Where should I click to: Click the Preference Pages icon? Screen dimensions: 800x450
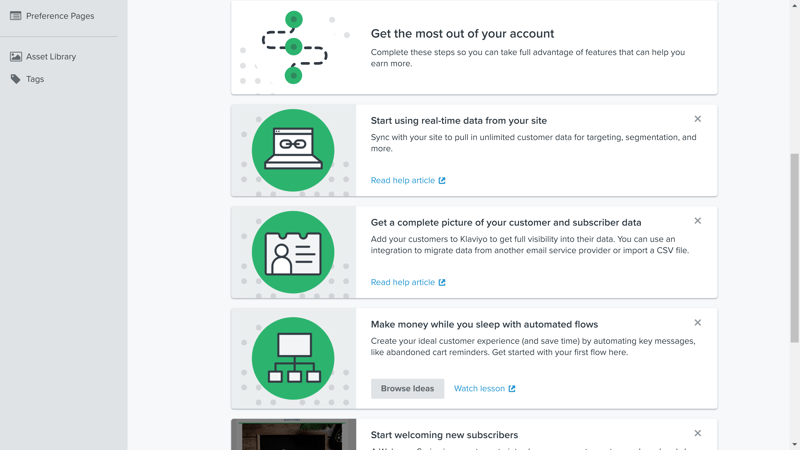click(16, 16)
